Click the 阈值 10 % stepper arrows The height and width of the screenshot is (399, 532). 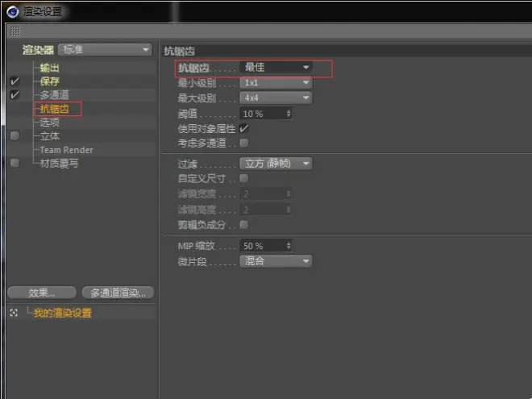(x=289, y=114)
